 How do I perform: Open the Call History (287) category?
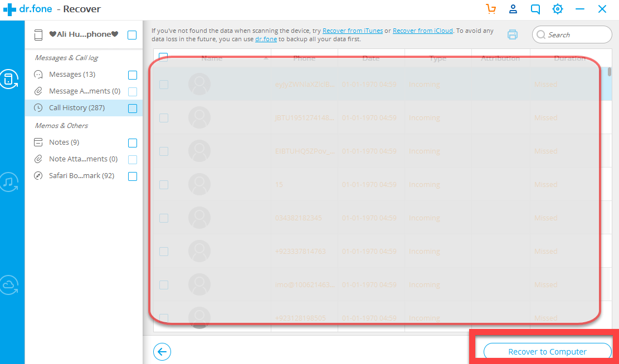(x=76, y=108)
